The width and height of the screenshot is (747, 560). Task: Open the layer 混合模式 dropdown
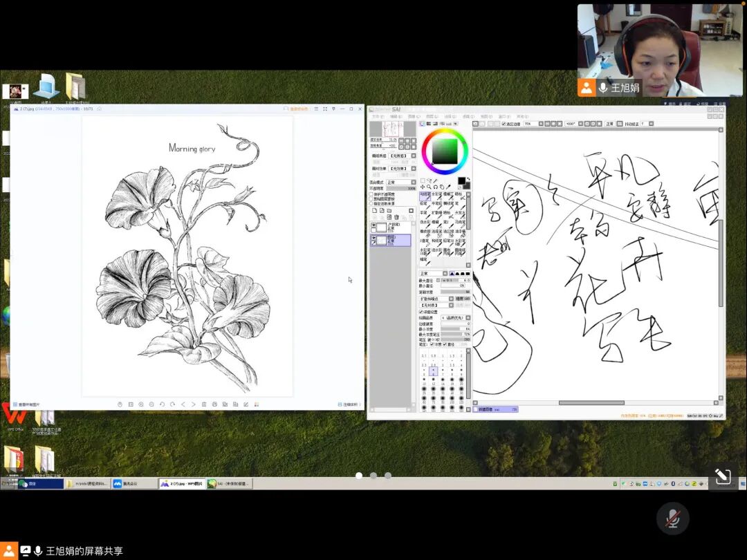tap(400, 183)
